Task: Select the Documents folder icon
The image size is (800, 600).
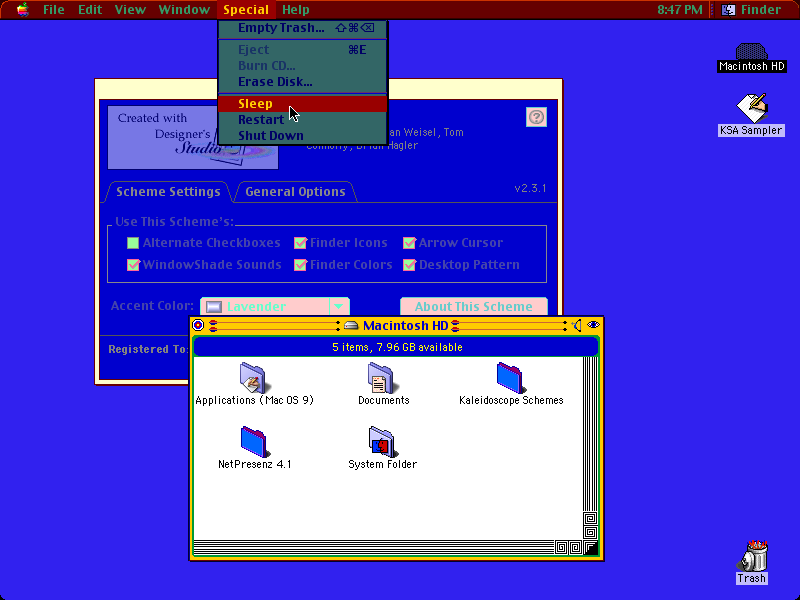Action: pyautogui.click(x=381, y=378)
